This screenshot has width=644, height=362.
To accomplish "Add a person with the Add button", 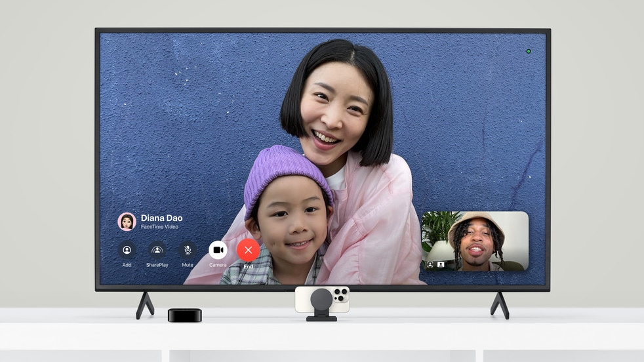I will (x=127, y=250).
